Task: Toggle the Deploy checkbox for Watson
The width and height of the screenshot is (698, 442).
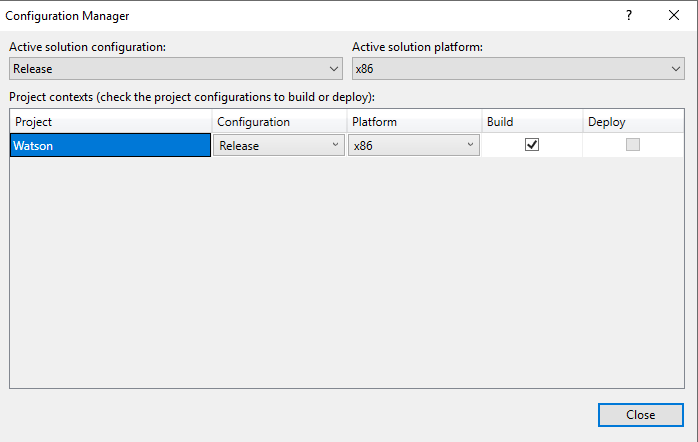Action: click(x=633, y=145)
